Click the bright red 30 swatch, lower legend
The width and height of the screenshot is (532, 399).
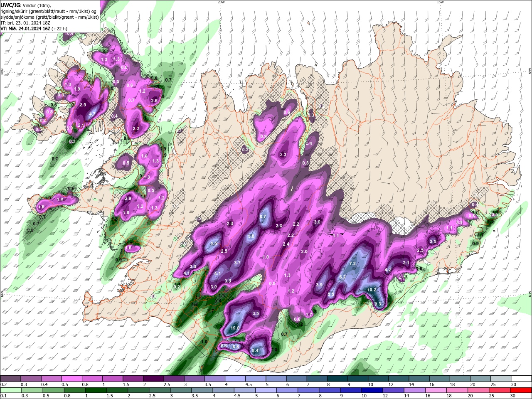pyautogui.click(x=520, y=390)
